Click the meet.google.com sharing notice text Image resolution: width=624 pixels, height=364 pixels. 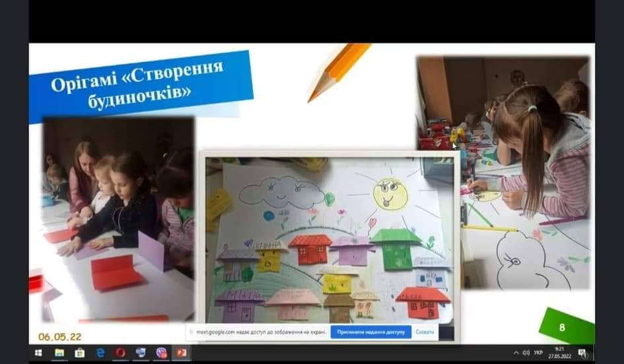(261, 332)
